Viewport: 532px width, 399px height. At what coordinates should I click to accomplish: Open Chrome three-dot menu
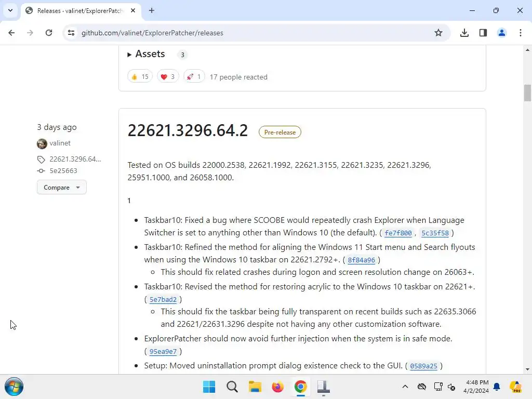[x=521, y=33]
